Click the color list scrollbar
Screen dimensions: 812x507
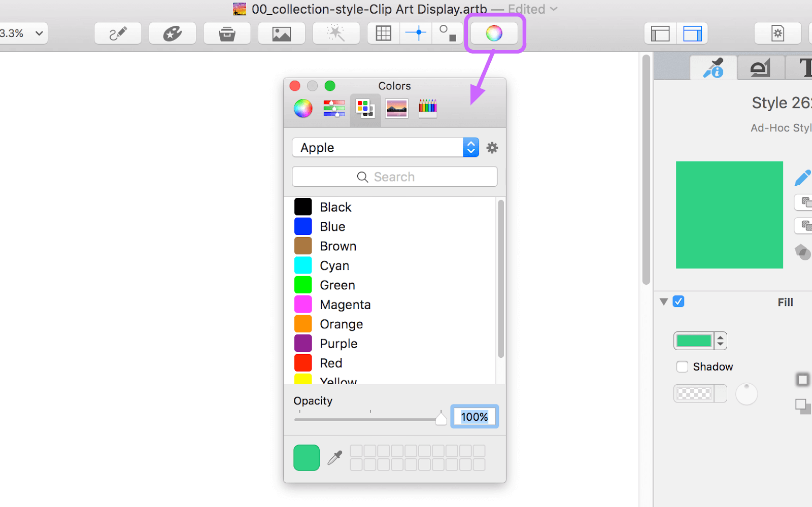click(501, 279)
